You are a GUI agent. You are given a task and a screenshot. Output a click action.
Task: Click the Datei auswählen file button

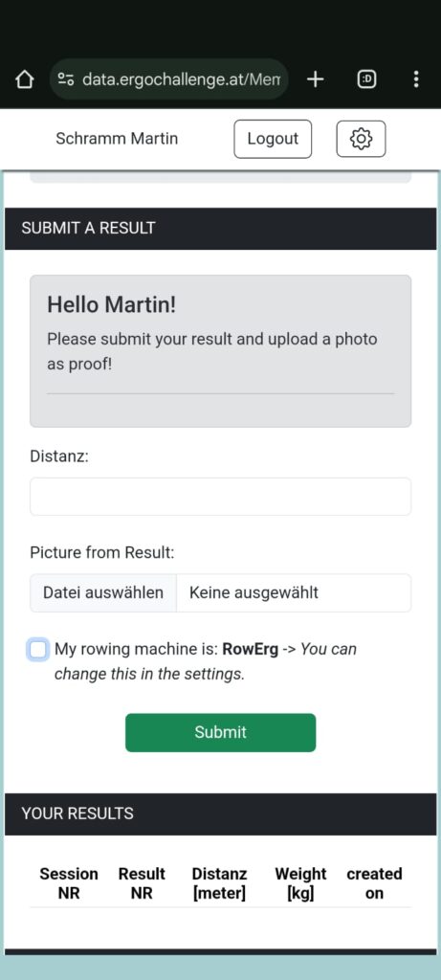coord(103,592)
